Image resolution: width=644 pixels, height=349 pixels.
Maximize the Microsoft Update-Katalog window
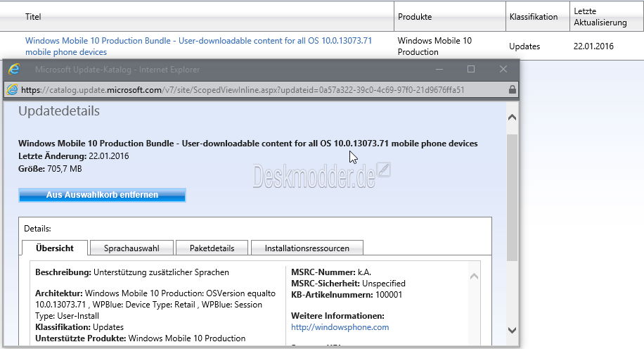coord(471,69)
